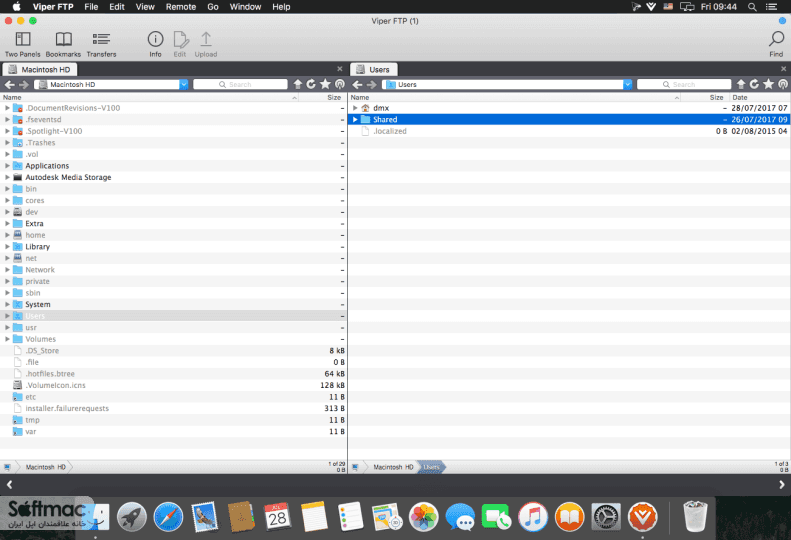
Task: Open the View menu
Action: tap(145, 7)
